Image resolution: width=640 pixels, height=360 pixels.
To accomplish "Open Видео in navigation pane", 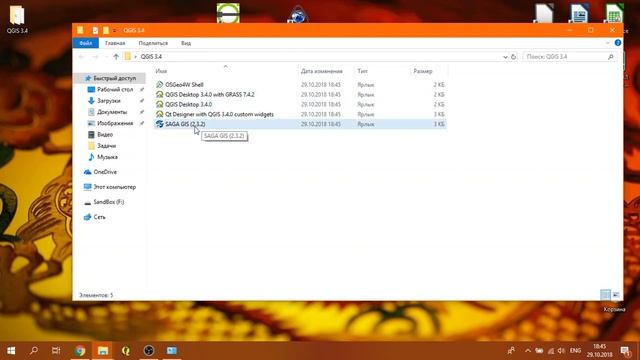I will (x=105, y=134).
